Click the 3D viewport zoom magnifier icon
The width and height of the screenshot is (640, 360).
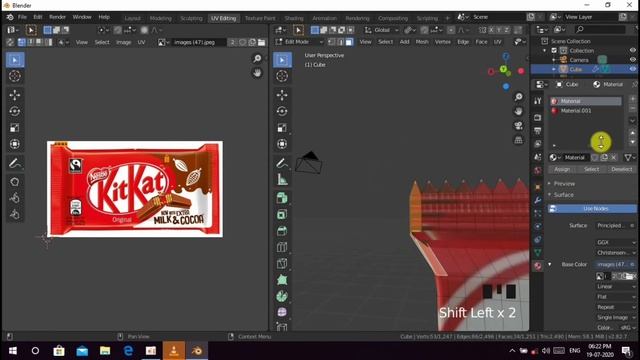[x=518, y=97]
